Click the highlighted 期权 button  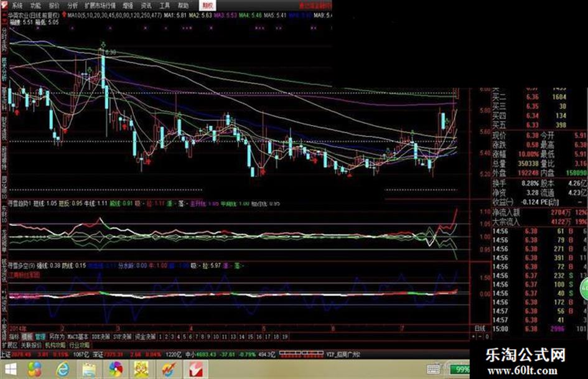coord(207,5)
